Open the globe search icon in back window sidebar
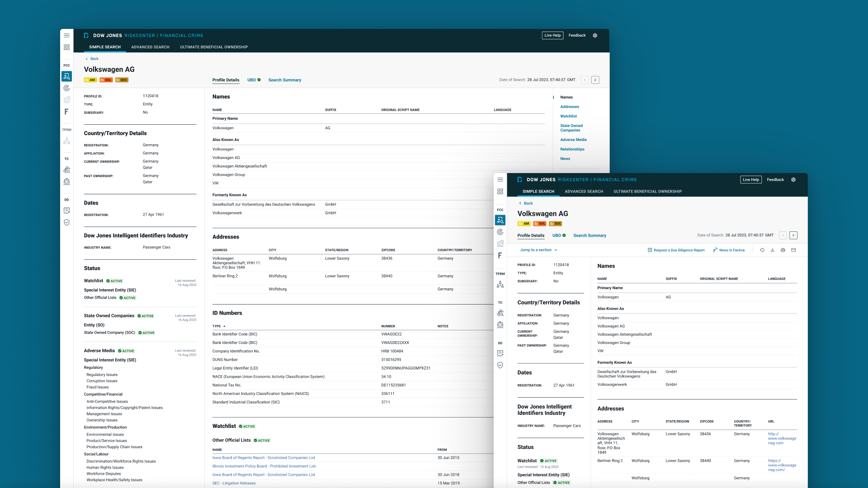The image size is (868, 488). [66, 170]
